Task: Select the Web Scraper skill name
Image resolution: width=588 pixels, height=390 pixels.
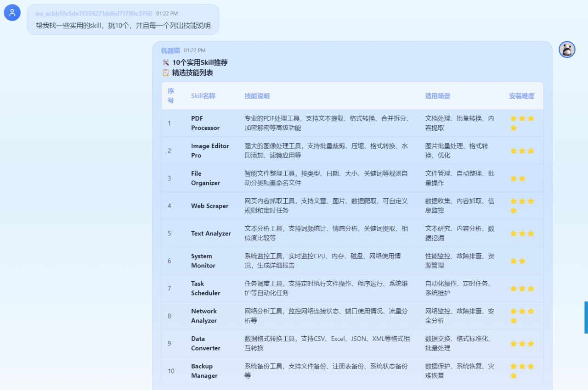Action: [209, 206]
